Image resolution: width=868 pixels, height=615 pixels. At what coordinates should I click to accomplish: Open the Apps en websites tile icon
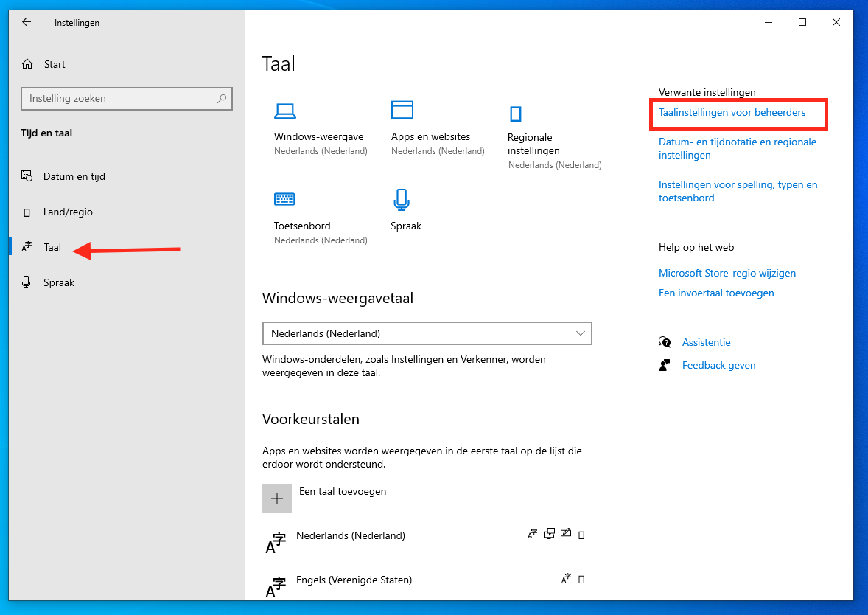[402, 110]
